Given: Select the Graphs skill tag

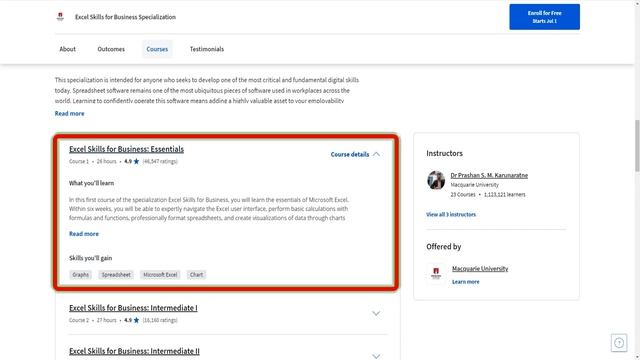Looking at the screenshot, I should coord(80,275).
